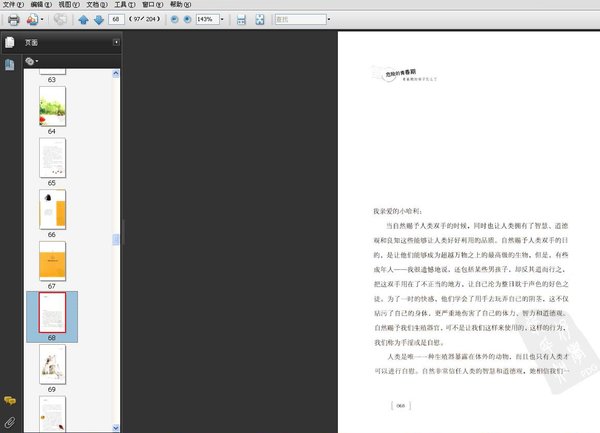
Task: Click the greyed-out globe icon in toolbar
Action: click(60, 19)
